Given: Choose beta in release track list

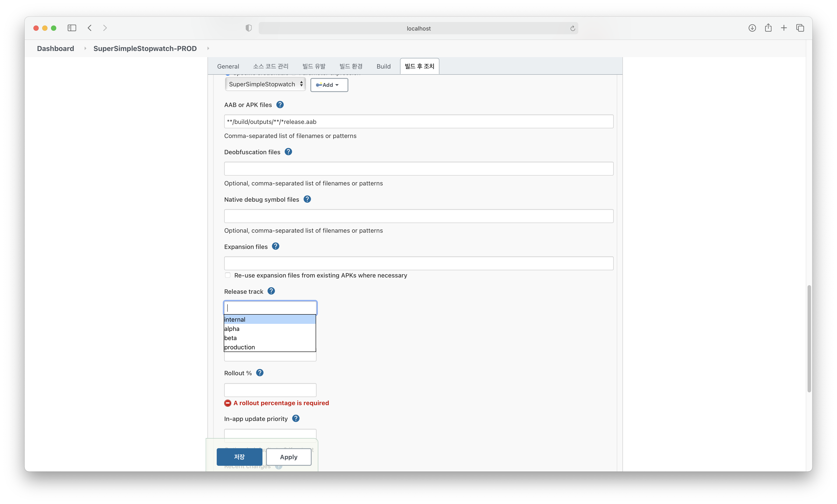Looking at the screenshot, I should [231, 338].
